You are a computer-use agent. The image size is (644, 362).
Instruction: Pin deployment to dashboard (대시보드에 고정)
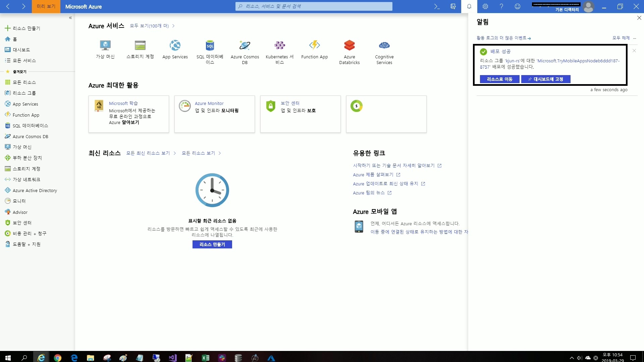545,79
